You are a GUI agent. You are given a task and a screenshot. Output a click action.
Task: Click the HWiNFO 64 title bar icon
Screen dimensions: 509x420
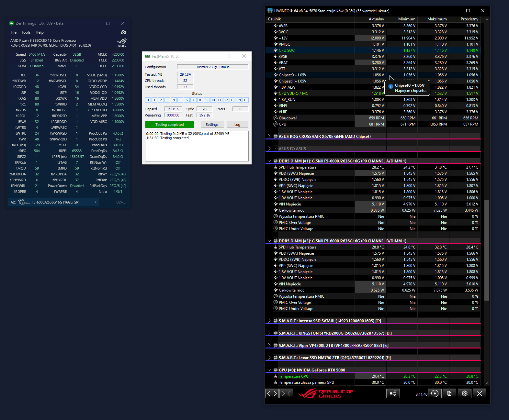270,11
